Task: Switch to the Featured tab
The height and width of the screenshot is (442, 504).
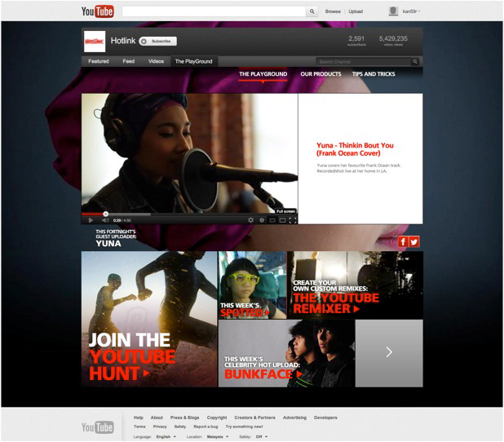Action: (x=99, y=61)
